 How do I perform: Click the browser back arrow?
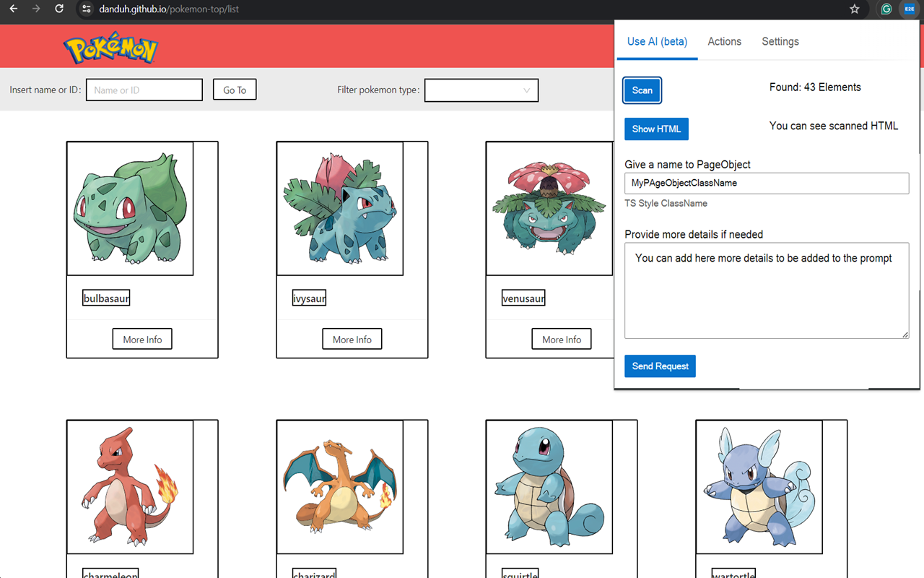[x=13, y=9]
